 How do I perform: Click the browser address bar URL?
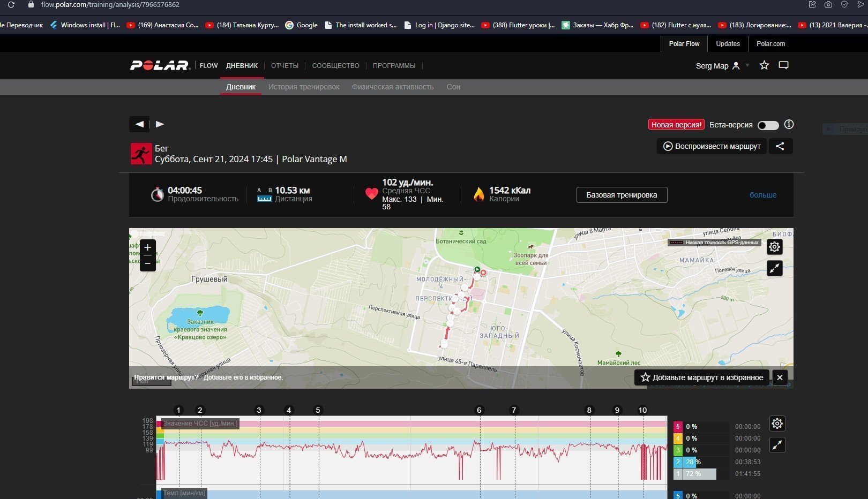click(x=110, y=5)
